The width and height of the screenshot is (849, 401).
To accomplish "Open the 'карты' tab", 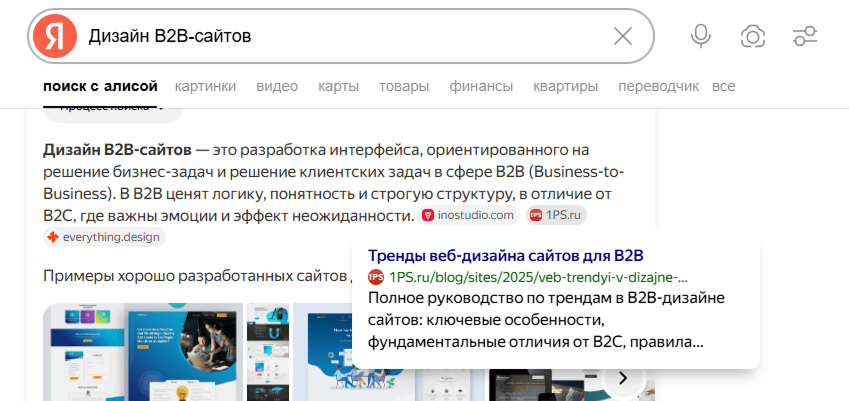I will coord(338,87).
